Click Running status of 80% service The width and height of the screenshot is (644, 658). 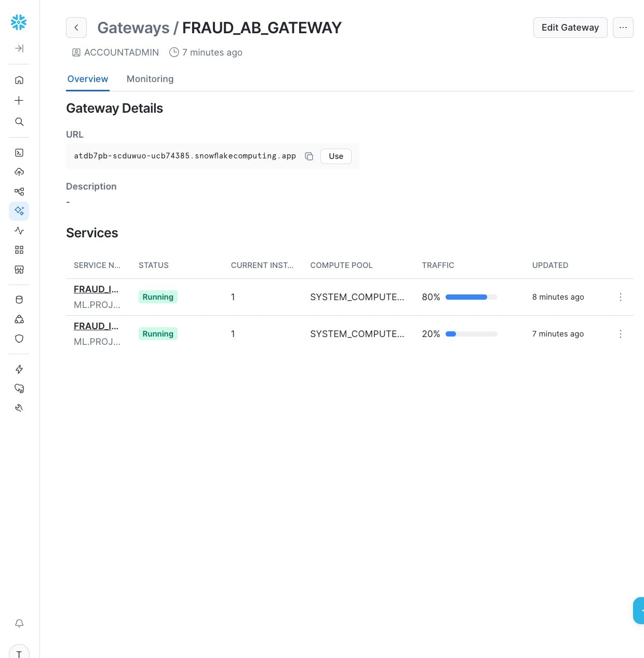[x=158, y=297]
